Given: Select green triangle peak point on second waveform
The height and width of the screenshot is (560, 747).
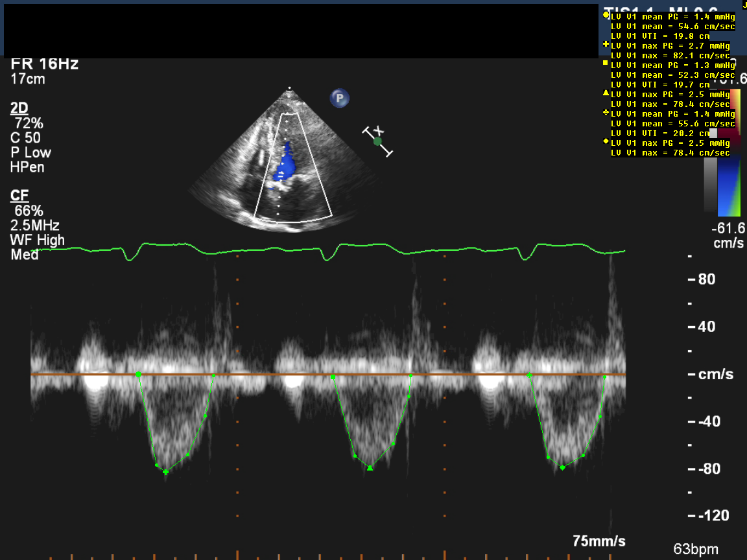Looking at the screenshot, I should (370, 467).
